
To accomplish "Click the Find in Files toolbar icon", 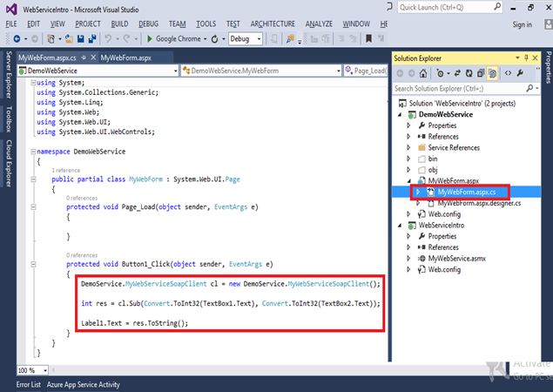I will 290,39.
